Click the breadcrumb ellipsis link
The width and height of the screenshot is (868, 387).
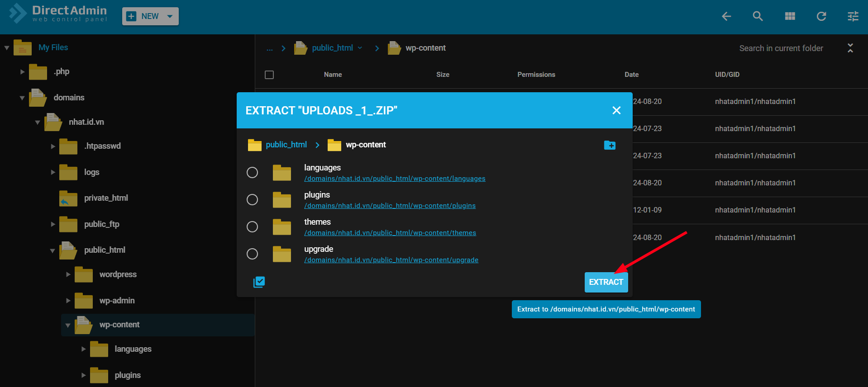270,48
